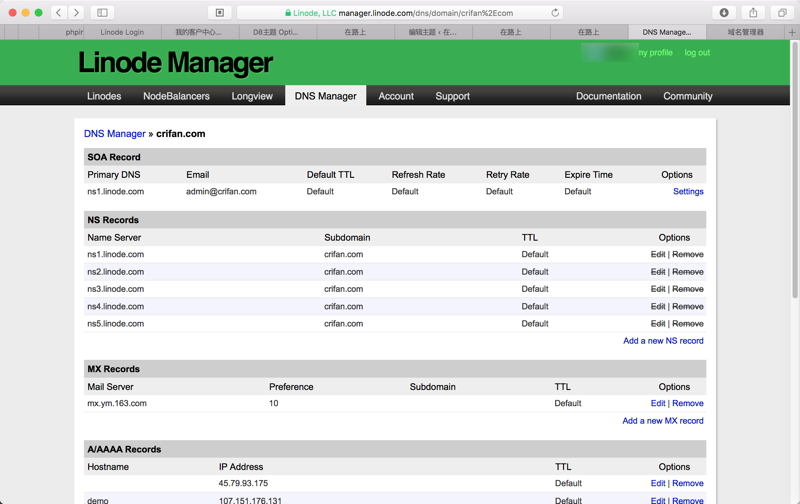Select DNS Manage... browser tab
The height and width of the screenshot is (504, 800).
tap(667, 32)
